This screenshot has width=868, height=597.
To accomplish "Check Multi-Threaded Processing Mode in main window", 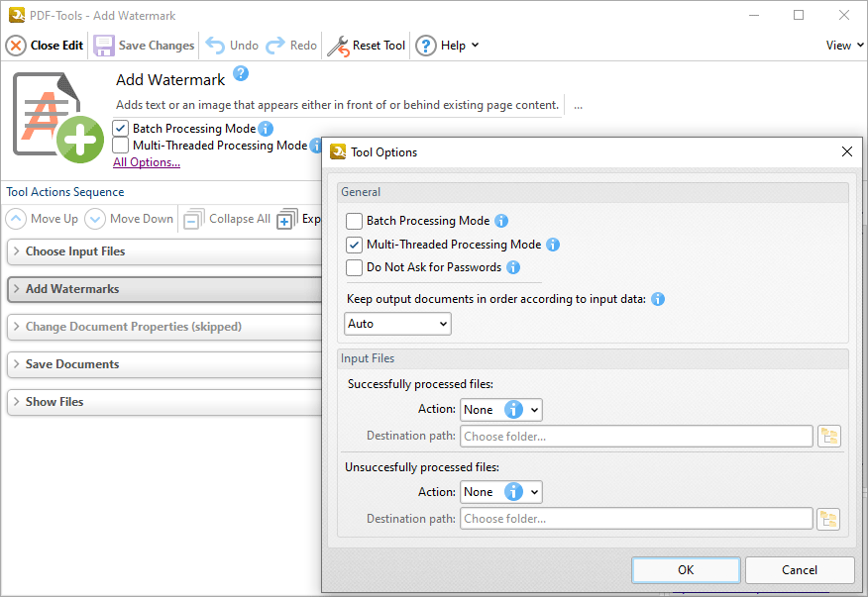I will (x=121, y=146).
